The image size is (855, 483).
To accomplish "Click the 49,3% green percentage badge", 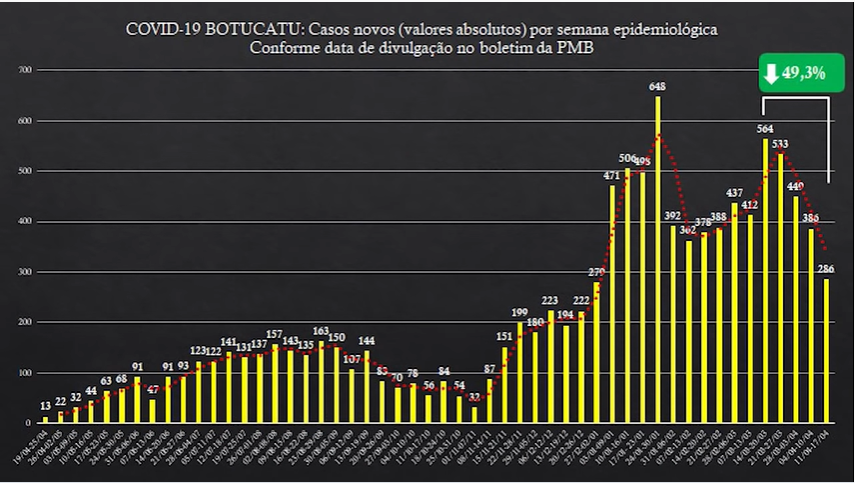I will pos(794,73).
